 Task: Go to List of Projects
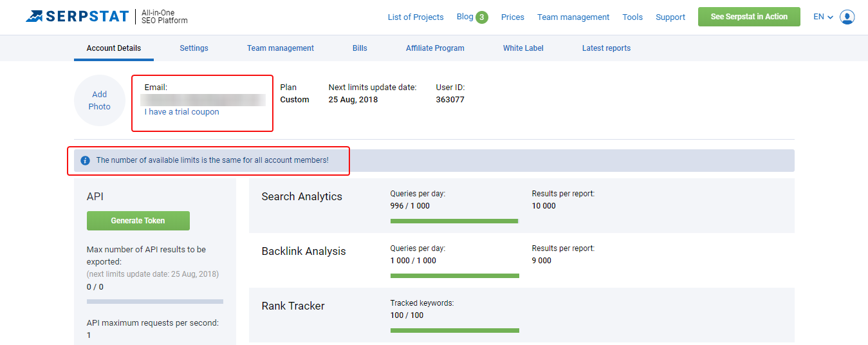(x=416, y=17)
